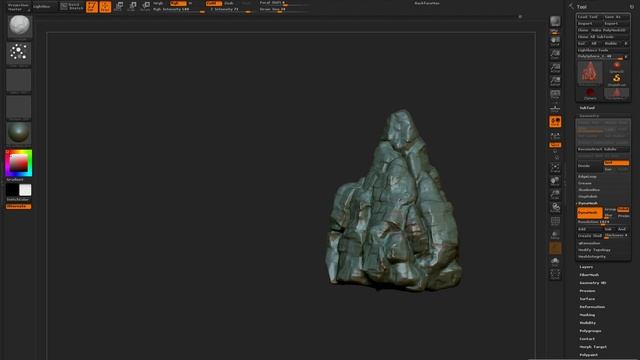Pick a color in the color picker square
Image resolution: width=640 pixels, height=360 pixels.
[18, 163]
